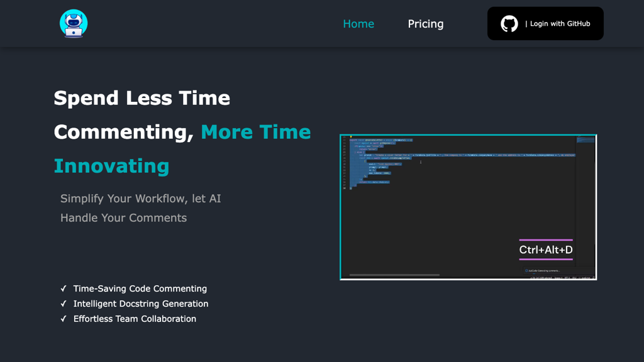Select the Time-Saving Code Commenting feature text
644x362 pixels.
click(x=140, y=288)
